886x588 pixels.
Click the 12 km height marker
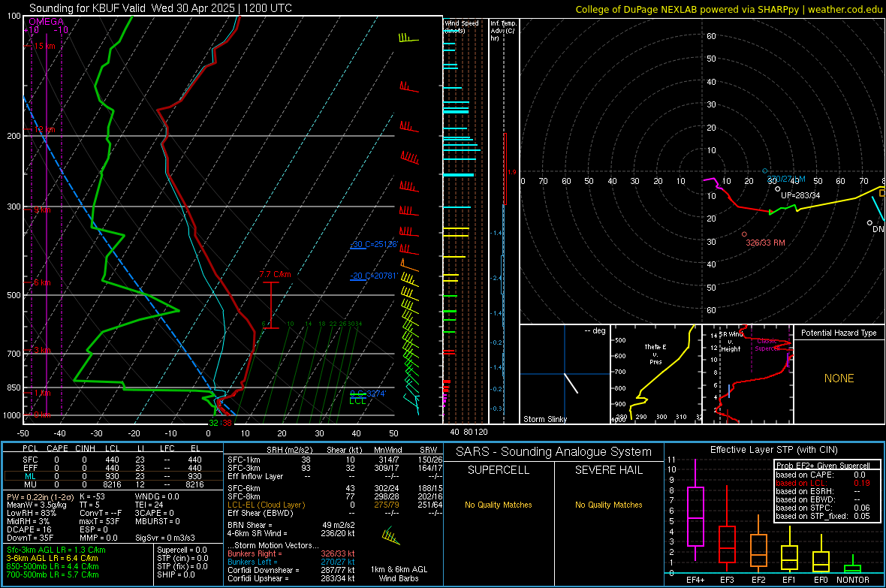point(44,129)
